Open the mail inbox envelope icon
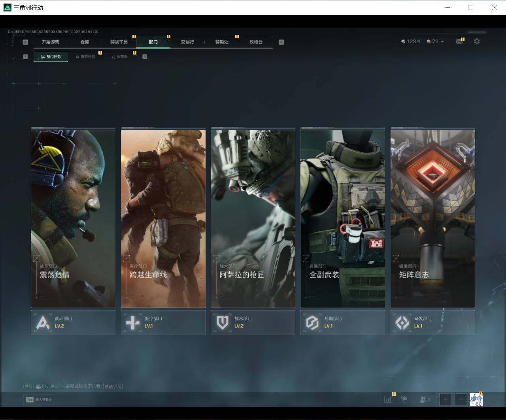The image size is (506, 420). tap(459, 41)
